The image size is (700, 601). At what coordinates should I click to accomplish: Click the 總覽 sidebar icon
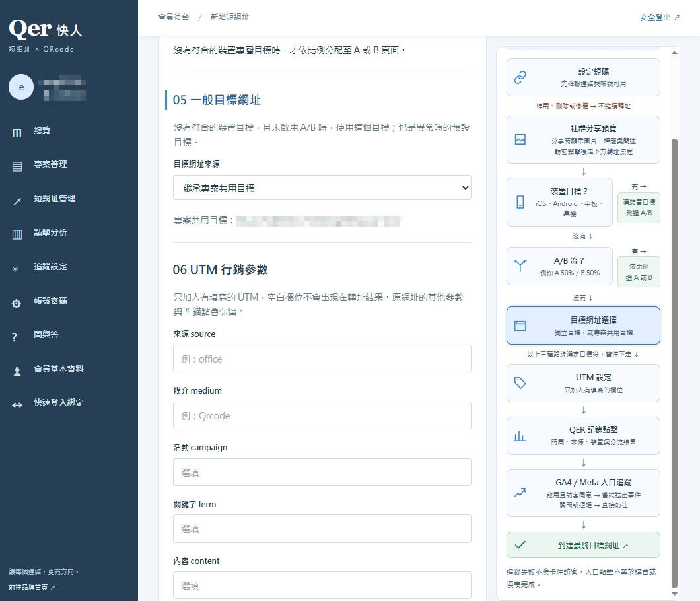(17, 133)
